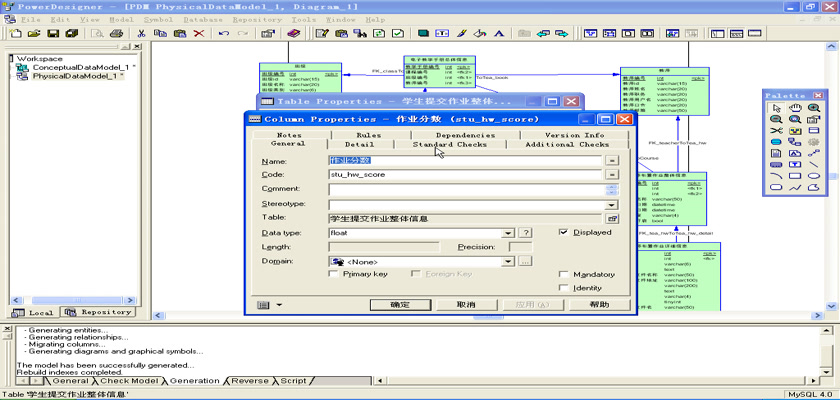Switch to the Detail tab
This screenshot has height=400, width=840.
(x=359, y=145)
